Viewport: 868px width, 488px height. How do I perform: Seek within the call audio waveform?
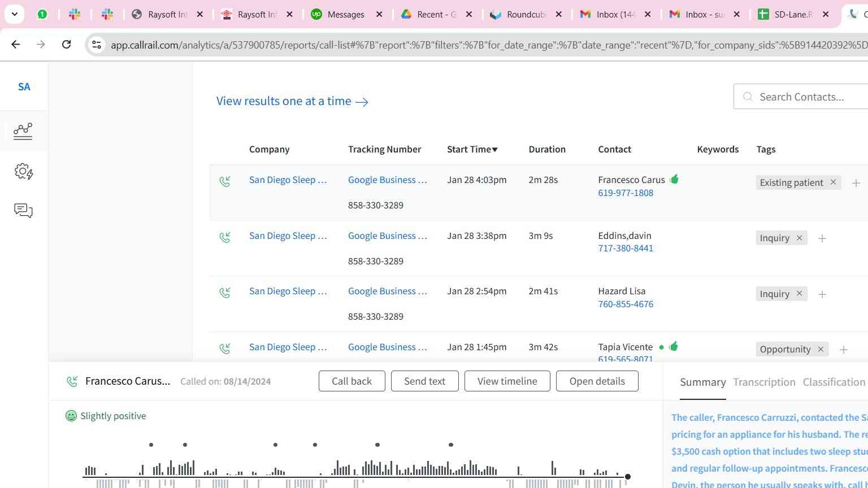point(355,473)
